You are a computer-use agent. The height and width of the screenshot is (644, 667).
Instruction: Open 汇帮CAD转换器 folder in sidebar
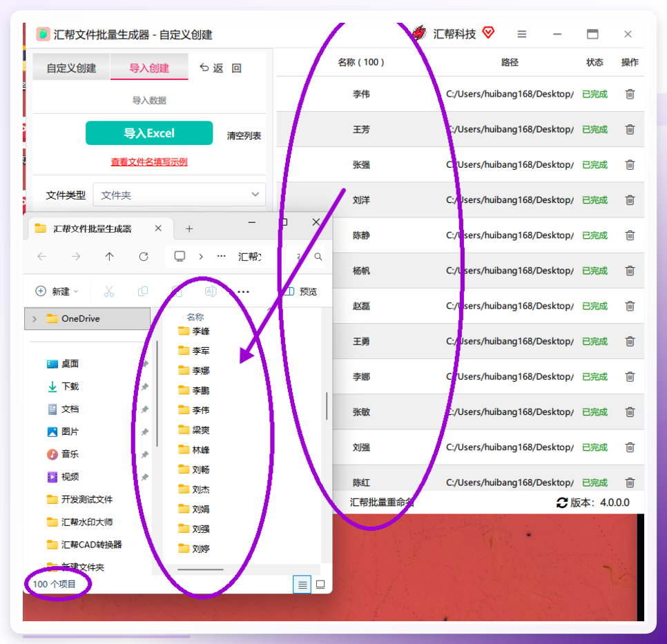click(91, 545)
